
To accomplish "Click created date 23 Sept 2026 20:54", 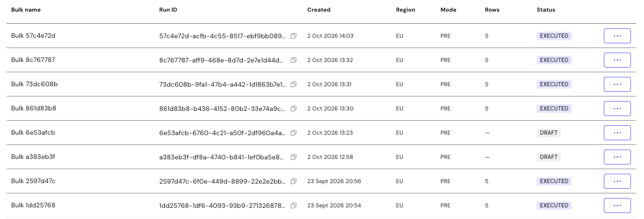I will (334, 205).
